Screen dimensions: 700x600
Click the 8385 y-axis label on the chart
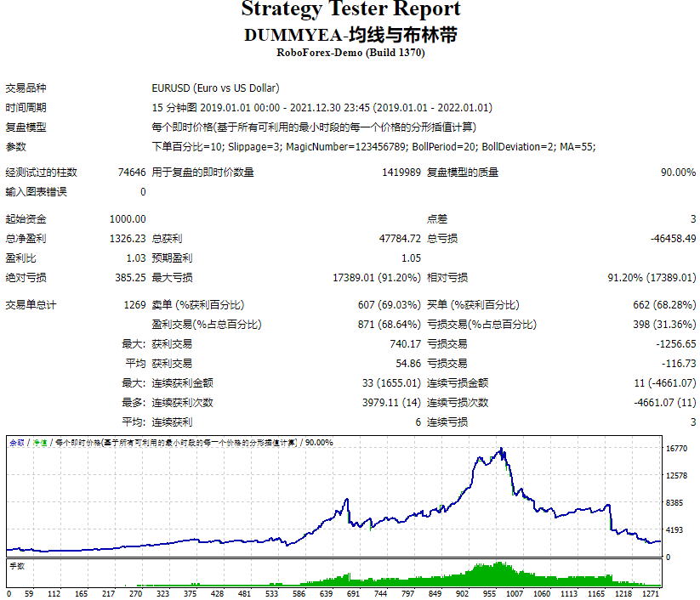tap(674, 503)
